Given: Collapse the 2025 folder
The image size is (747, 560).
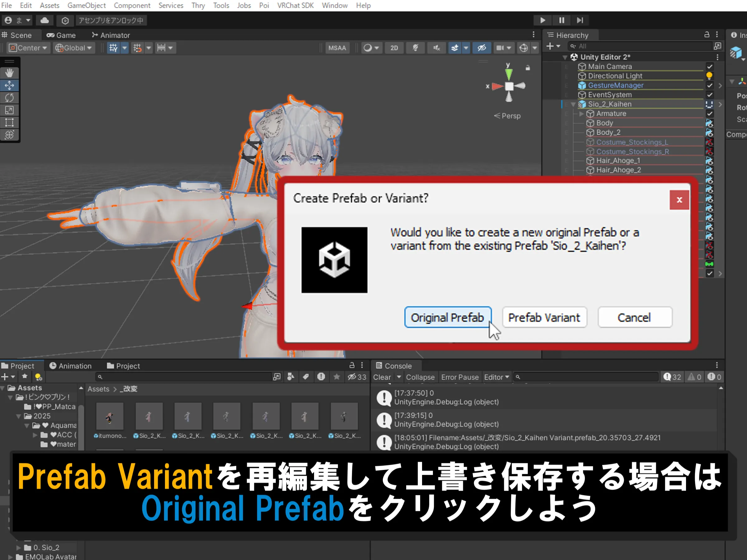Looking at the screenshot, I should [19, 416].
